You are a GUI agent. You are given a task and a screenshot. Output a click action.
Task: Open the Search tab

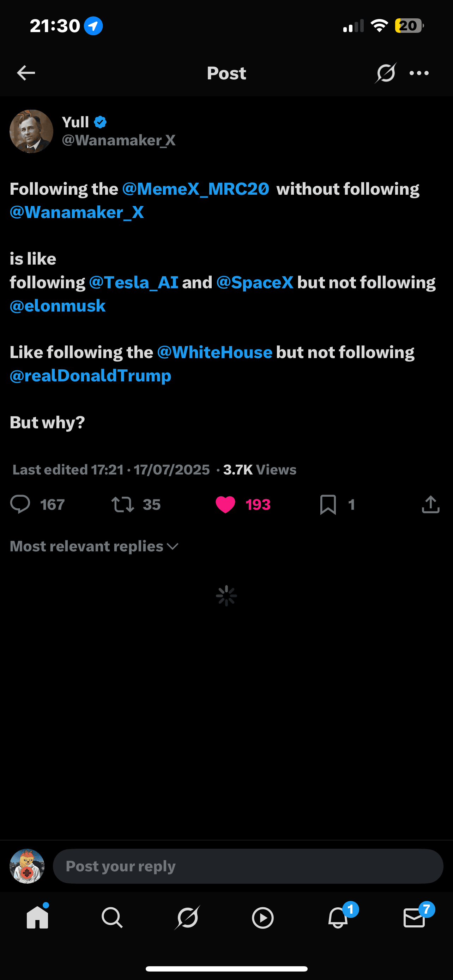click(112, 918)
